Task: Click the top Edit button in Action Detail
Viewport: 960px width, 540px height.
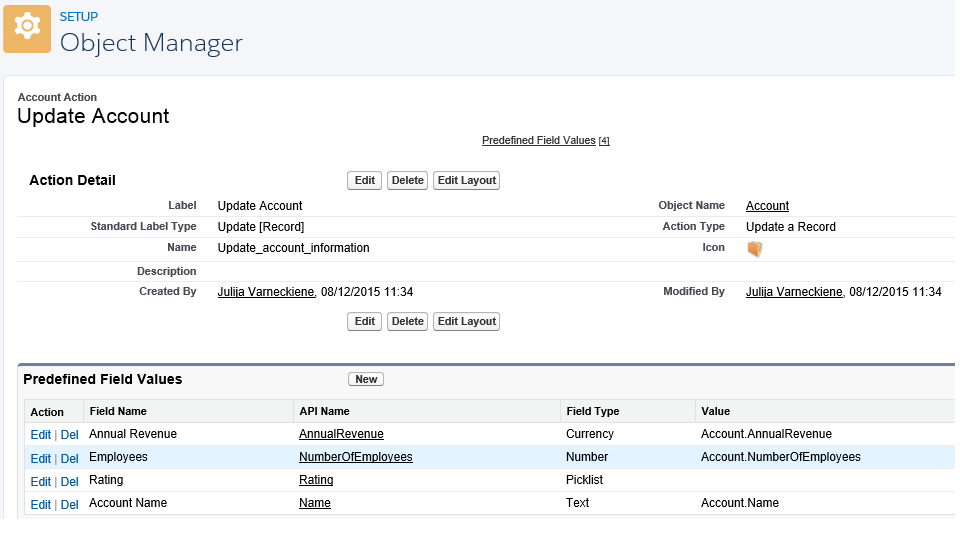Action: pos(364,180)
